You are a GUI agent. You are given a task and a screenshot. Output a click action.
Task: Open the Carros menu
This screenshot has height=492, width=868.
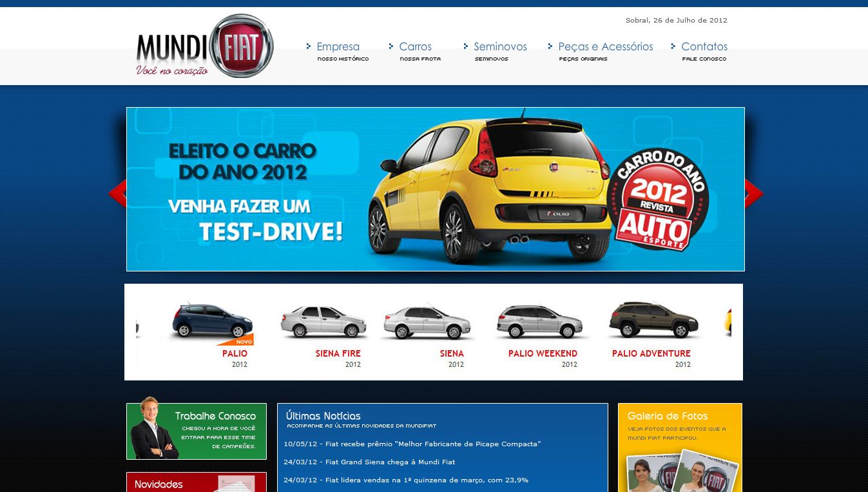click(x=415, y=46)
